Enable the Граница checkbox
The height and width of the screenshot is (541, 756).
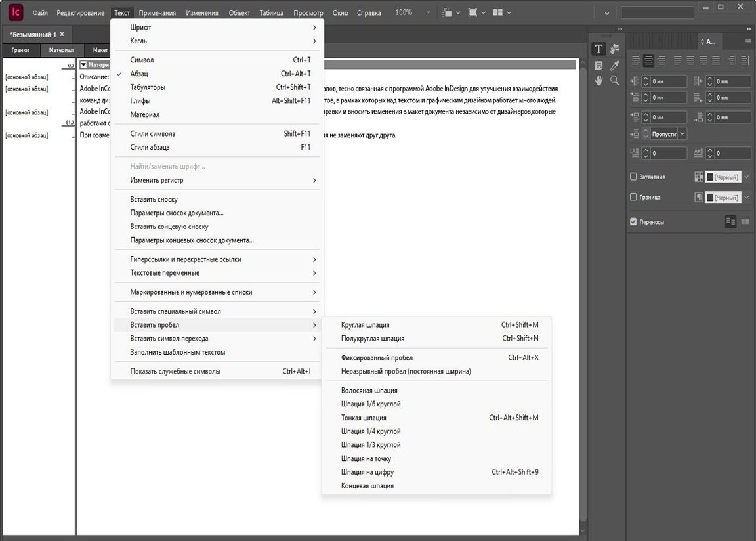coord(633,197)
